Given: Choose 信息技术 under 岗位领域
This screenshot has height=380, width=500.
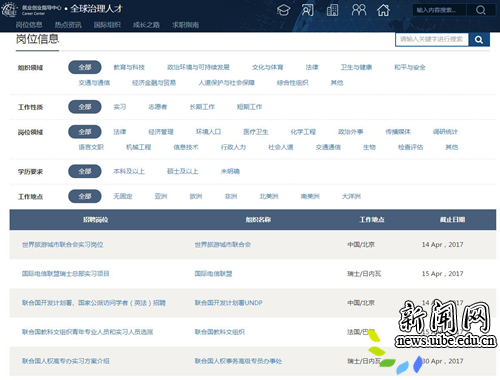Looking at the screenshot, I should coord(186,147).
